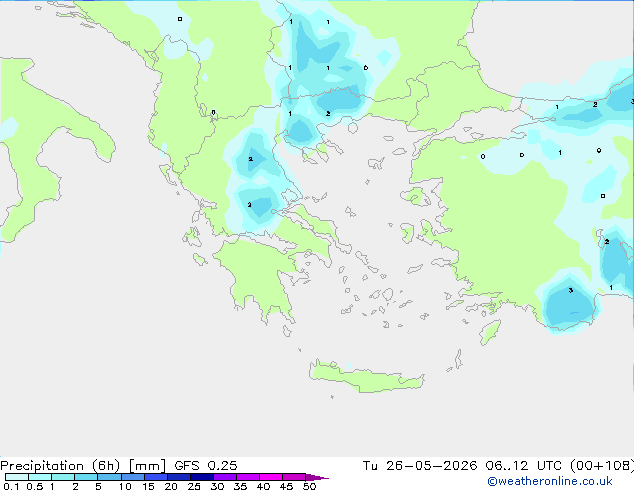Select legend swatch between 40 and 45
The image size is (634, 490).
(271, 477)
